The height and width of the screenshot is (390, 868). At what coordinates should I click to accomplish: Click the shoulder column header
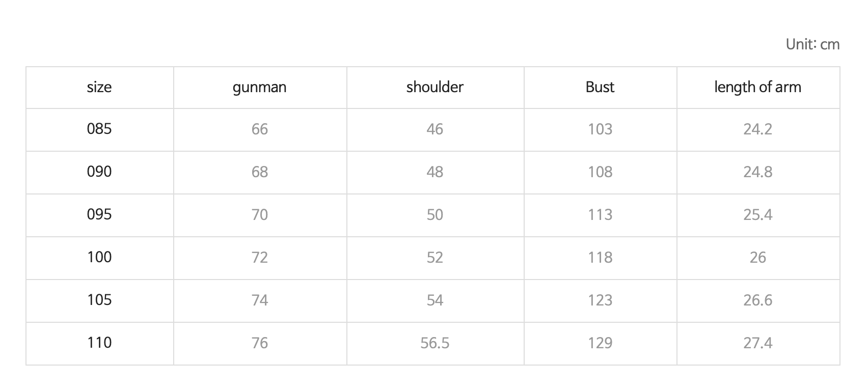(x=435, y=87)
